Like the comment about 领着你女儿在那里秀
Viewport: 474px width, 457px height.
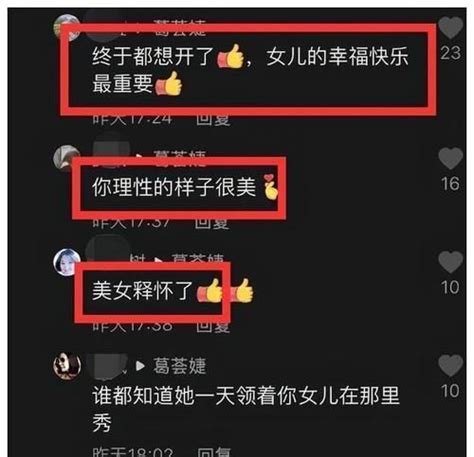click(450, 365)
